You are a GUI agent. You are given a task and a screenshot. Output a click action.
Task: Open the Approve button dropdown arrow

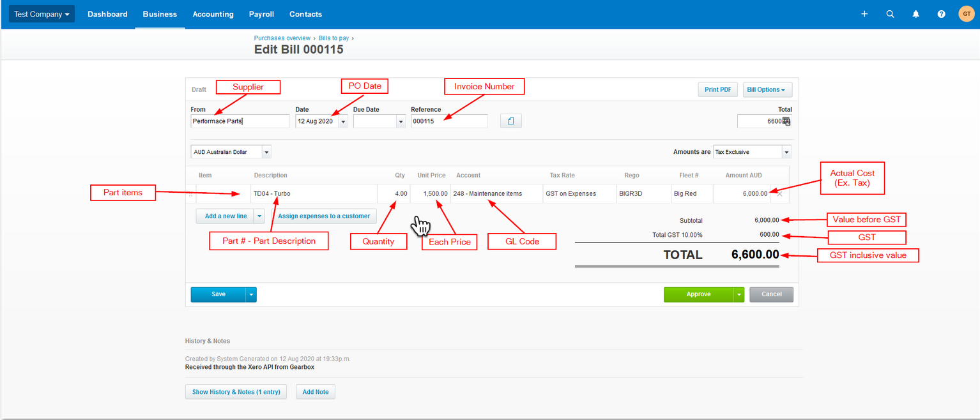click(739, 294)
